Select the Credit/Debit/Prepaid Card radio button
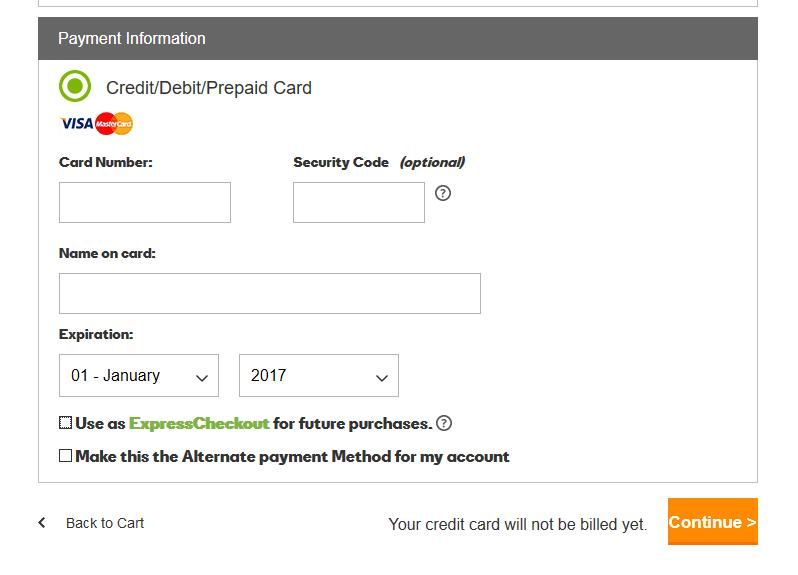 point(75,87)
